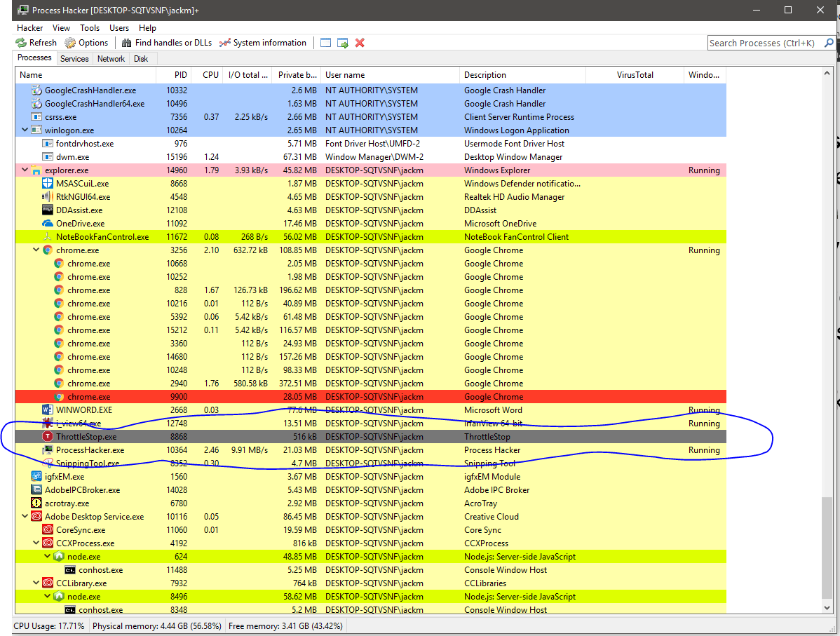This screenshot has width=840, height=636.
Task: Open the View menu
Action: [x=61, y=28]
